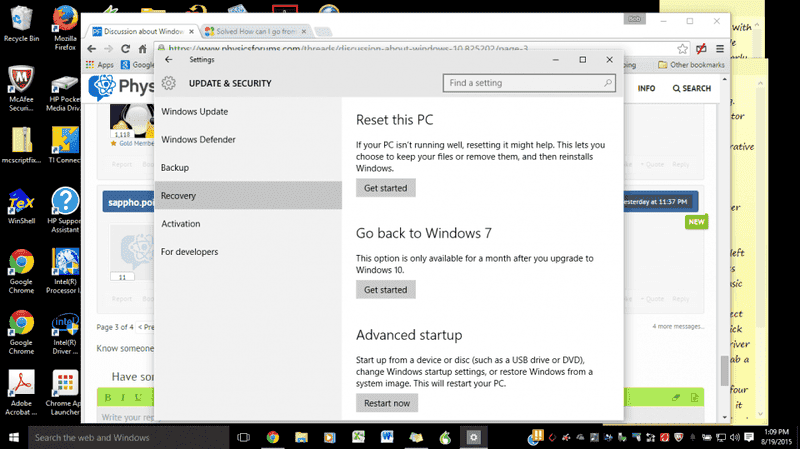Open File Explorer from the taskbar
Image resolution: width=800 pixels, height=449 pixels.
tap(302, 437)
